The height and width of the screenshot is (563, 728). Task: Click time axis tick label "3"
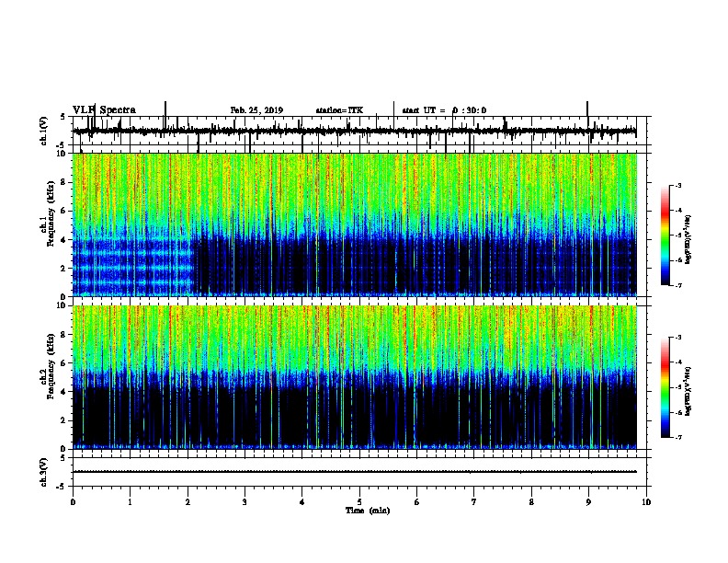point(245,502)
